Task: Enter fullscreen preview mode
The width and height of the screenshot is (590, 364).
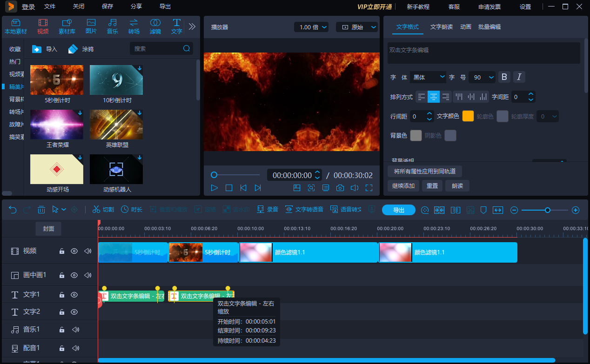Action: point(369,188)
